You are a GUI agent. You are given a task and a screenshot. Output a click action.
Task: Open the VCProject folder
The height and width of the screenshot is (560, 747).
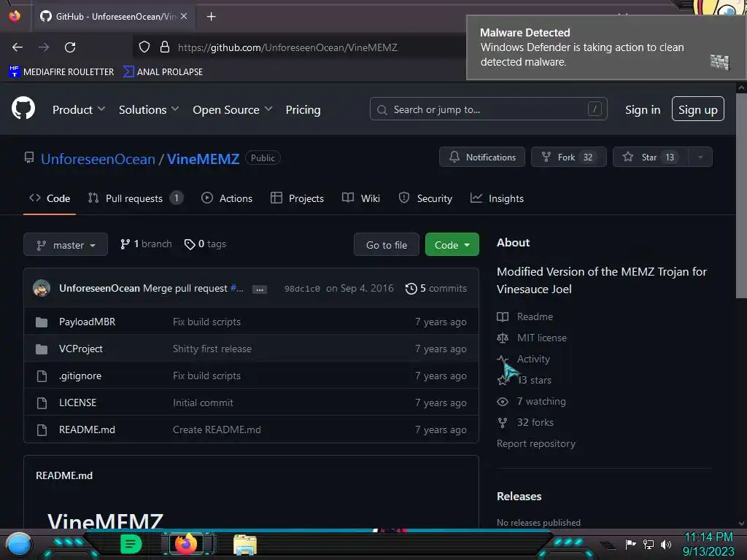click(x=81, y=349)
